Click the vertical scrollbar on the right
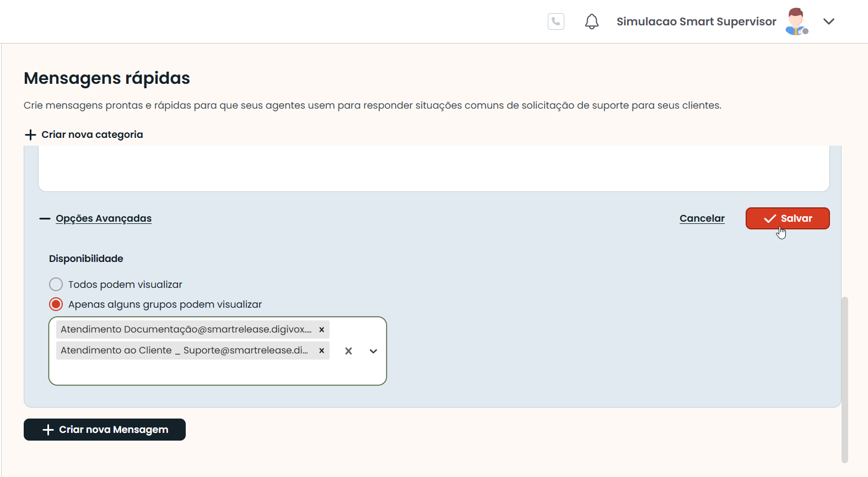 844,379
